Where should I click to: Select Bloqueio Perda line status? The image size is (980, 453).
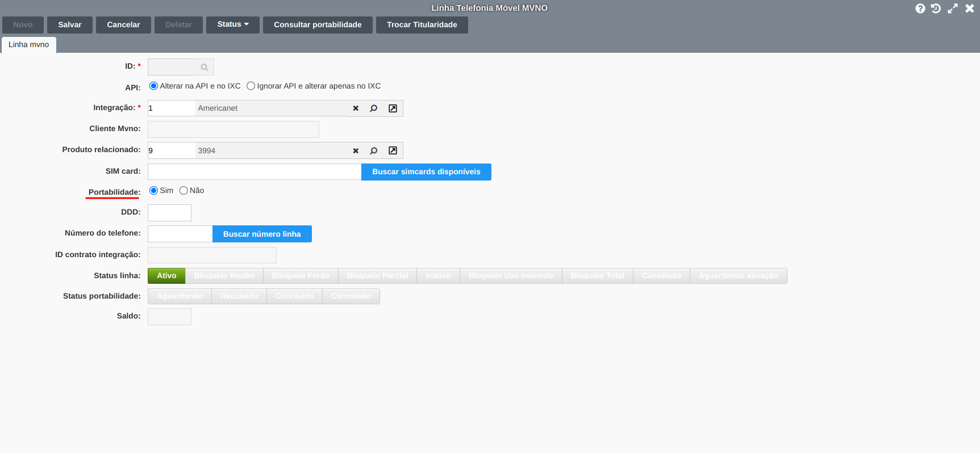301,276
